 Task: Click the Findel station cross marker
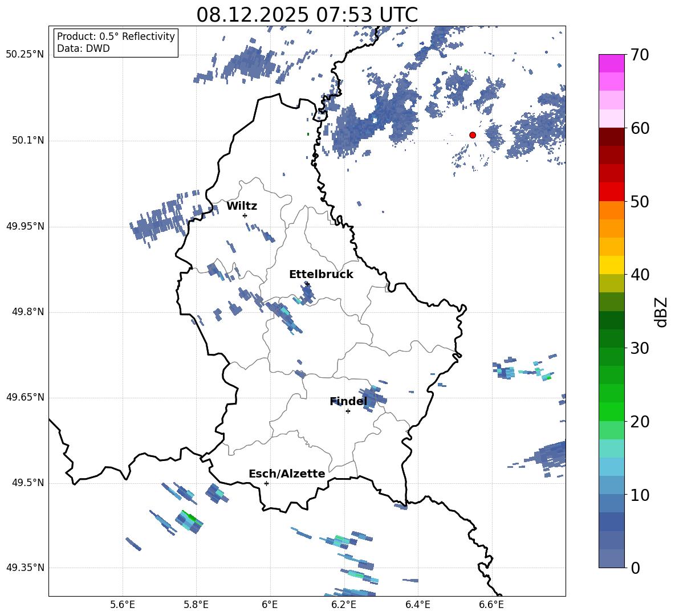tap(348, 411)
